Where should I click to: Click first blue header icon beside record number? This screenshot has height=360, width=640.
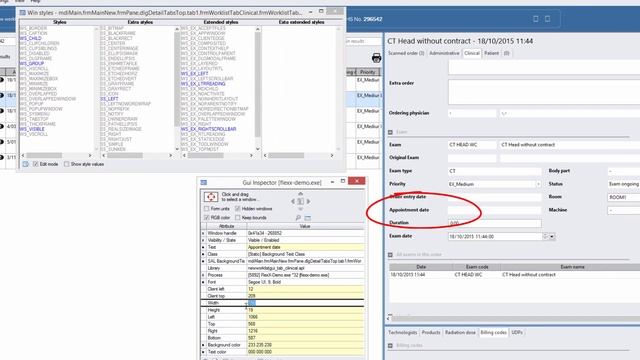[536, 19]
